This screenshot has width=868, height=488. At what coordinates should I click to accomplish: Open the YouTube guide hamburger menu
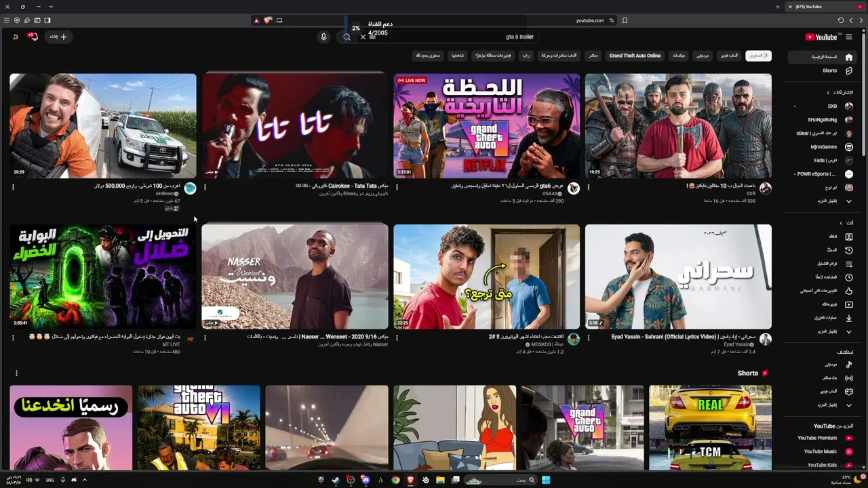[x=849, y=37]
